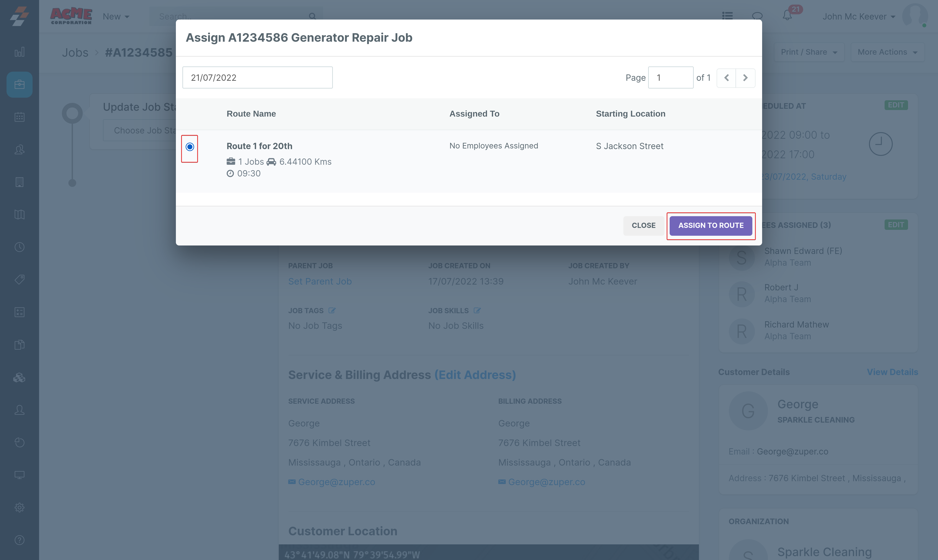Click the Jobs breadcrumb link

[x=75, y=53]
